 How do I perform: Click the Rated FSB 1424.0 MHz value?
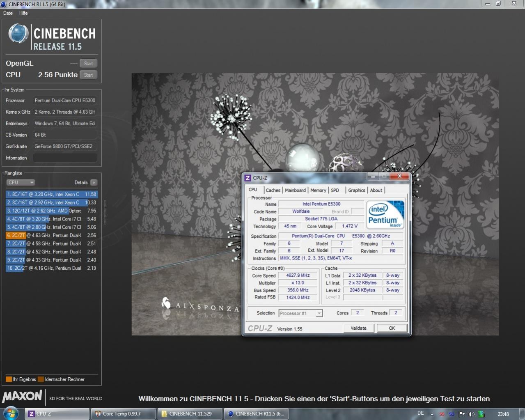298,297
